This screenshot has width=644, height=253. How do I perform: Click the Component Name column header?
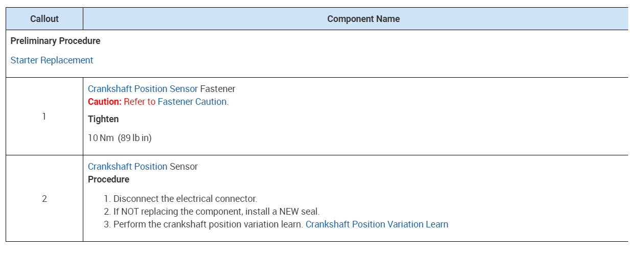pos(363,19)
